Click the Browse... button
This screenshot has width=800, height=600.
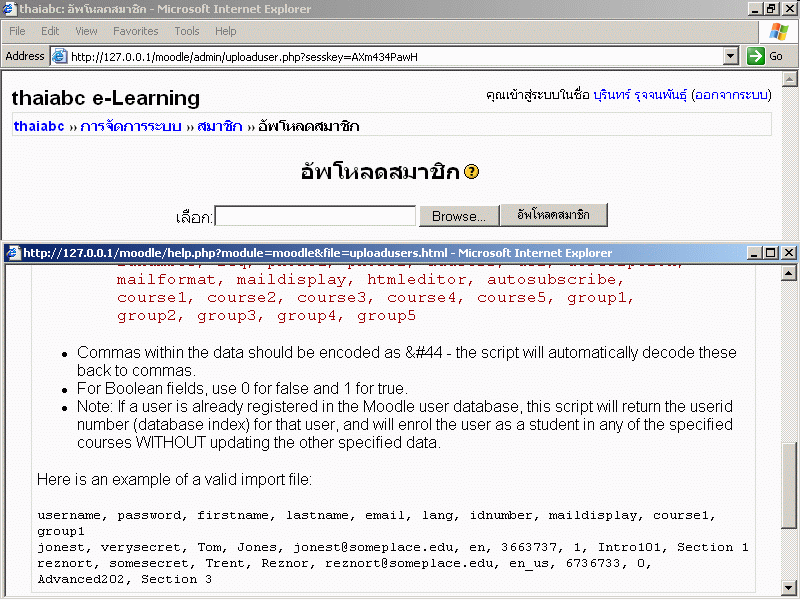pyautogui.click(x=458, y=216)
